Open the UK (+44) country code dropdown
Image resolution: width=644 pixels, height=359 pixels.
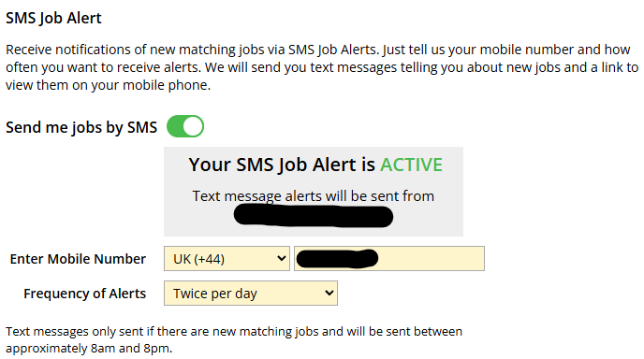[227, 258]
